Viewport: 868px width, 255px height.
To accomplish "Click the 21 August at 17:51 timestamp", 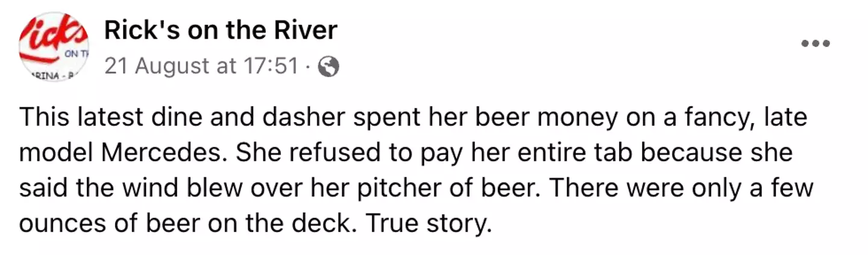I will click(201, 66).
